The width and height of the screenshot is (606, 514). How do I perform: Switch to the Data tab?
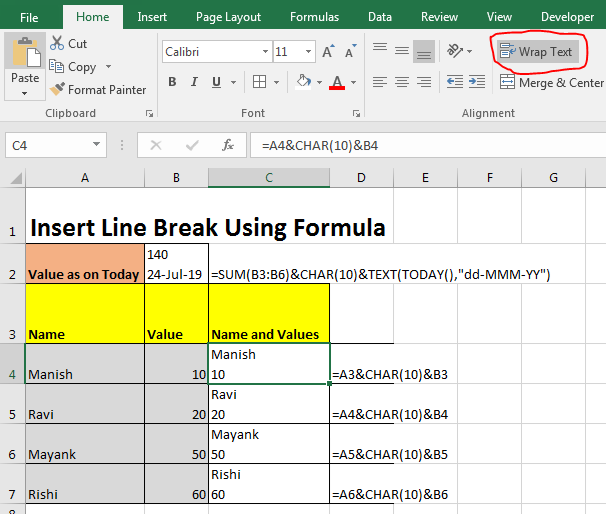pos(380,17)
